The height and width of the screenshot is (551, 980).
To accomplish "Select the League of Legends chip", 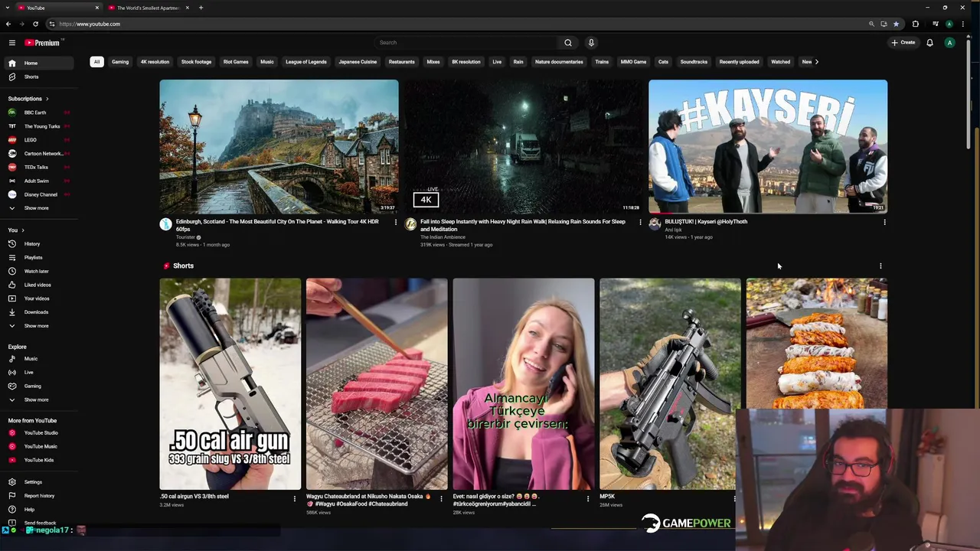I will coord(306,62).
